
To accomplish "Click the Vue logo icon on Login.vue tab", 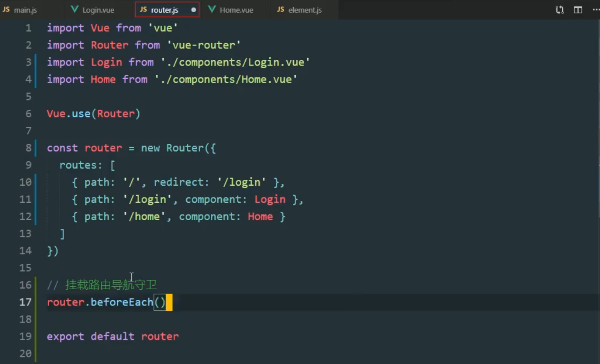I will [74, 9].
